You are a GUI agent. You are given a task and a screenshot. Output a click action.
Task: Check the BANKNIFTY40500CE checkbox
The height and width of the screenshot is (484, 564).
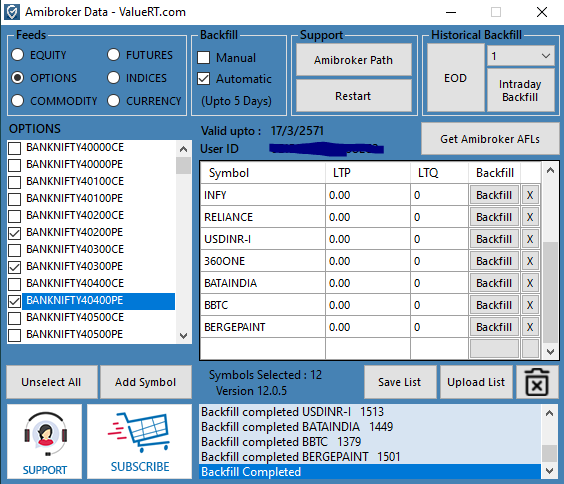tap(14, 318)
